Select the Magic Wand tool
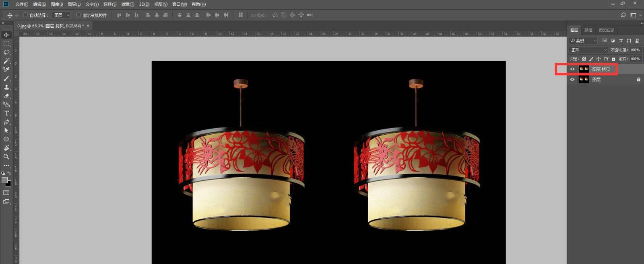Screen dimensions: 644x264 coord(6,61)
